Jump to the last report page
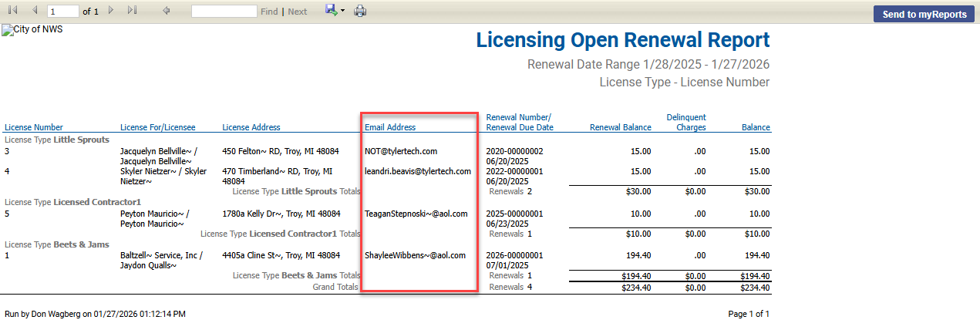This screenshot has width=980, height=330. coord(132,11)
